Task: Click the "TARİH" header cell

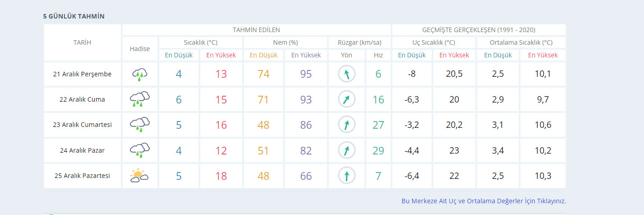Action: pos(83,42)
